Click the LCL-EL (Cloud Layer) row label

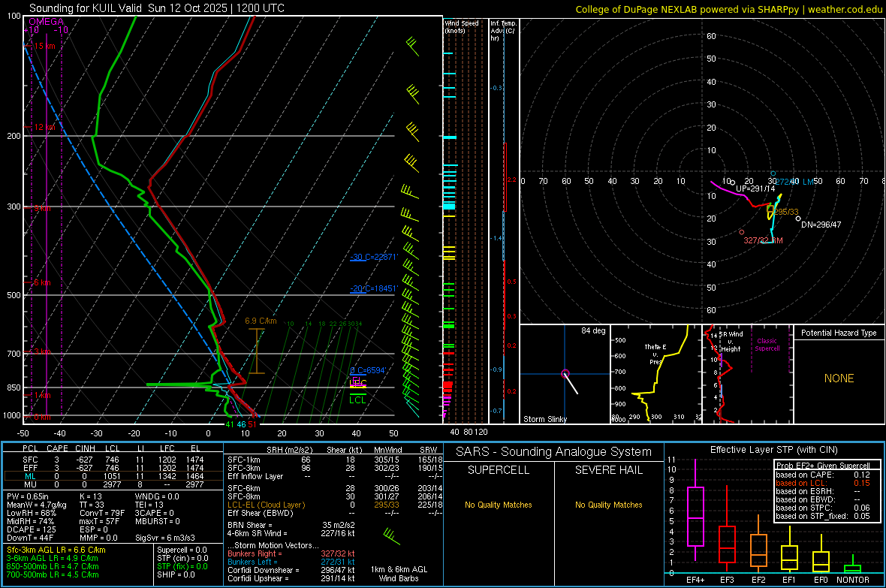point(266,505)
